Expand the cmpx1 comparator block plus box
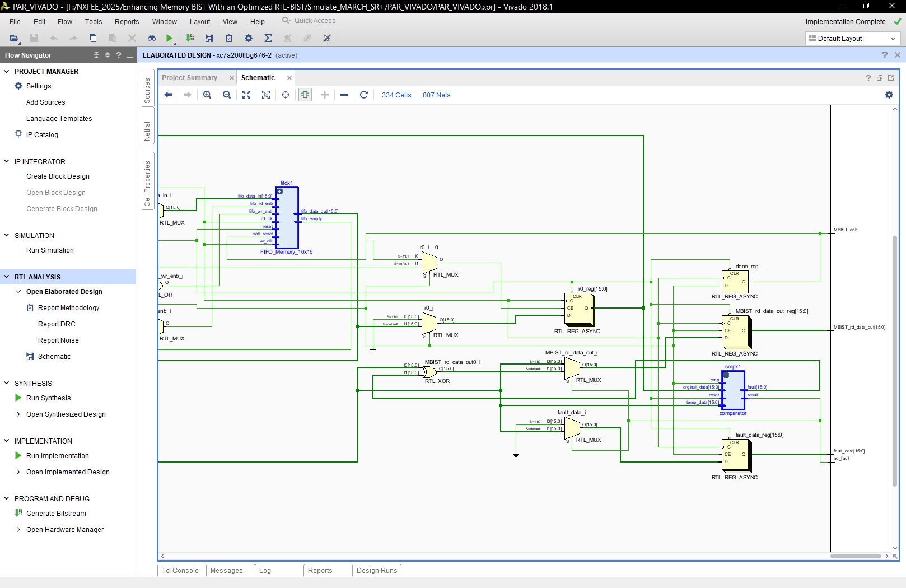This screenshot has height=588, width=906. point(726,375)
